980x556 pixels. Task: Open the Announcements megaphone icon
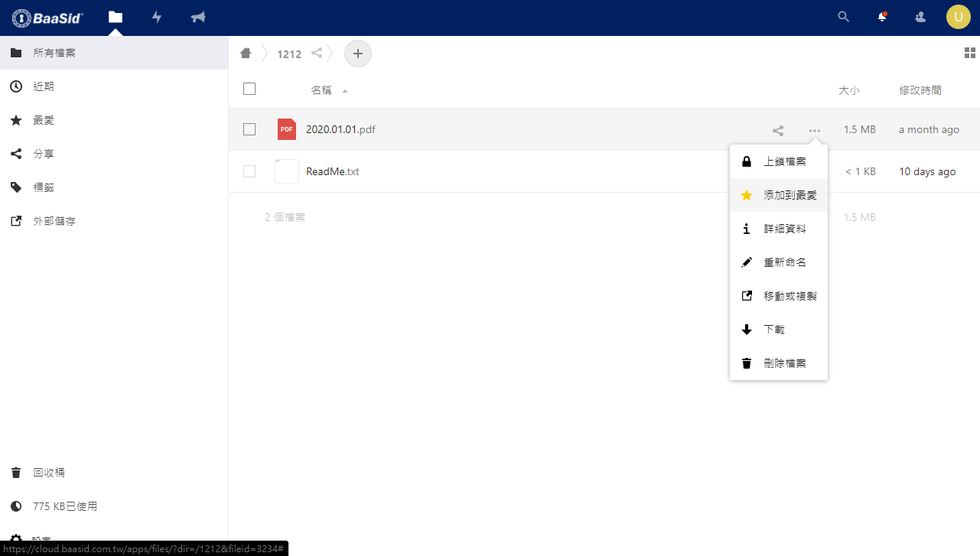[x=198, y=17]
